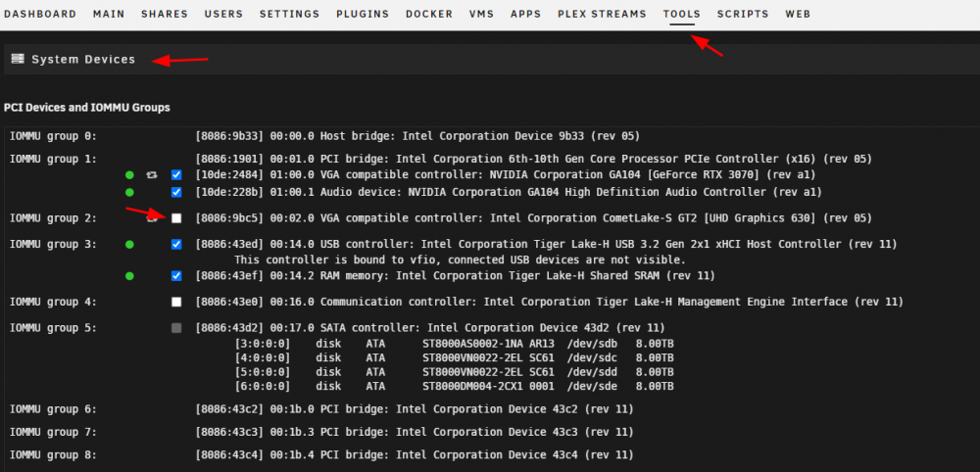Uncheck the Tiger Lake-H Shared SRAM checkbox
This screenshot has width=980, height=472.
pyautogui.click(x=176, y=275)
